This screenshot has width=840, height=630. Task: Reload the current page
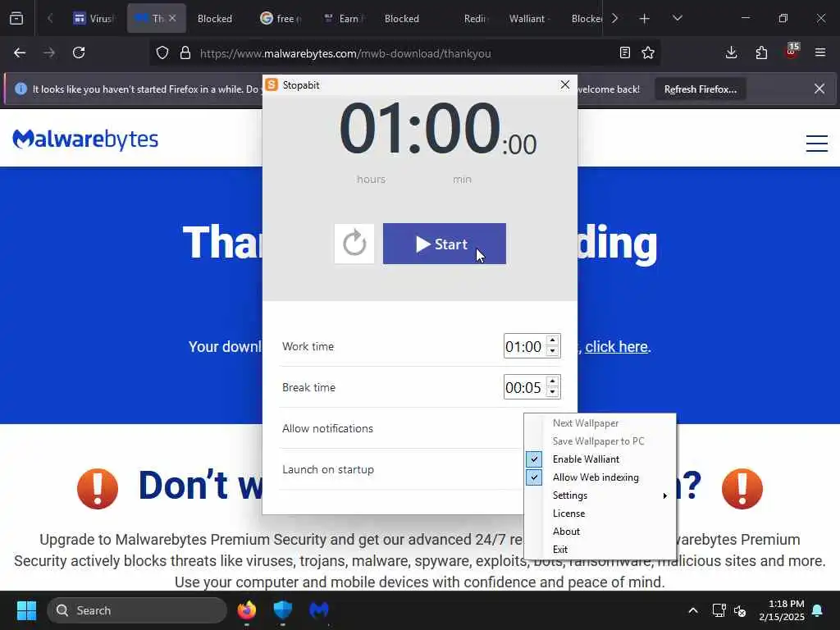tap(79, 52)
